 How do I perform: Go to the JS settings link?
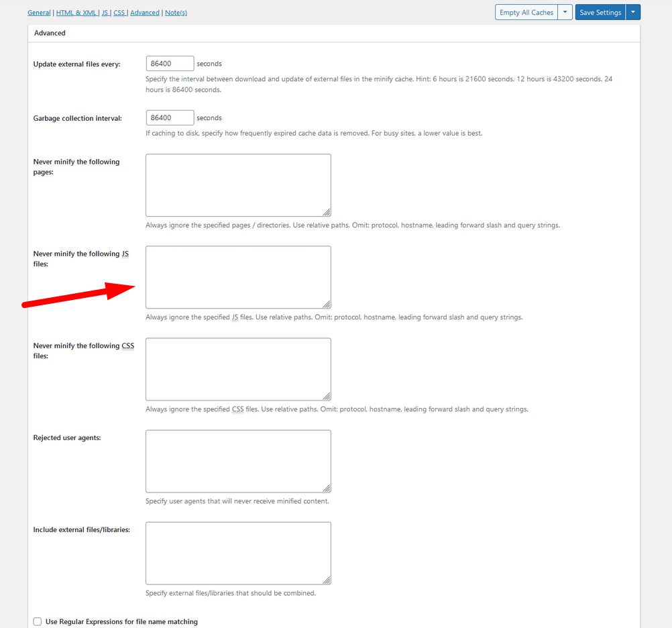(x=105, y=13)
